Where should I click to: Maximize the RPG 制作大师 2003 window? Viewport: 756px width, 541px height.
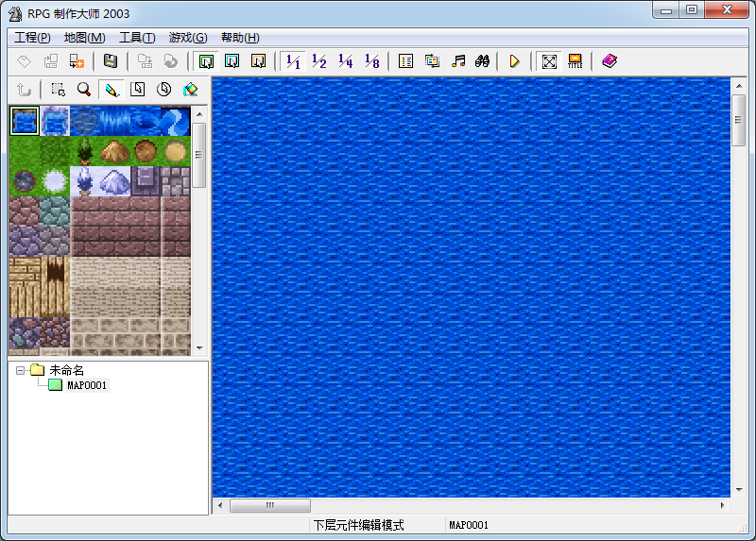692,9
